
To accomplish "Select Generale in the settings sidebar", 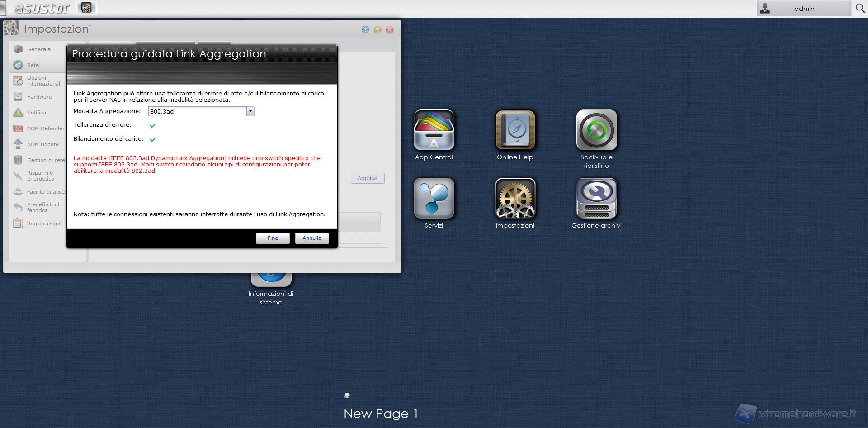I will pyautogui.click(x=38, y=49).
